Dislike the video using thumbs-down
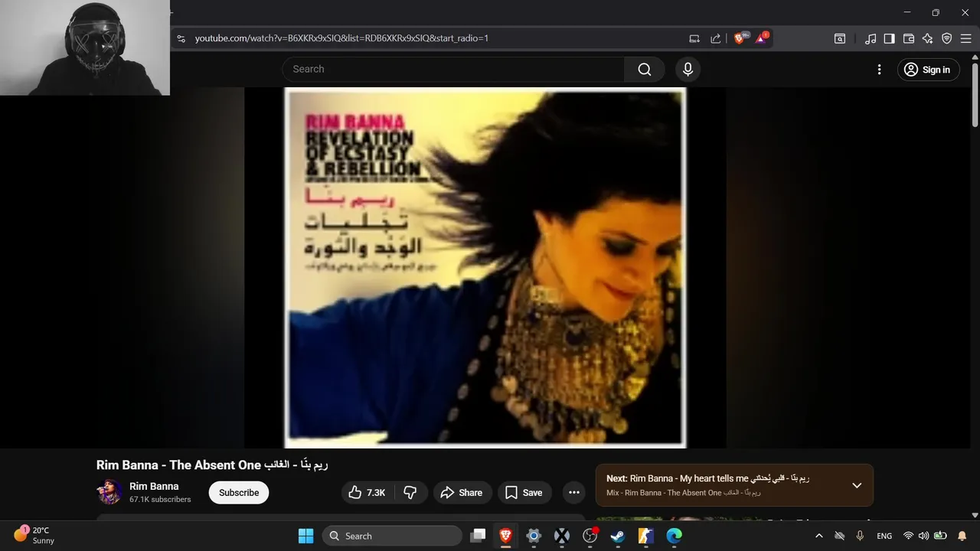Image resolution: width=980 pixels, height=551 pixels. 410,493
